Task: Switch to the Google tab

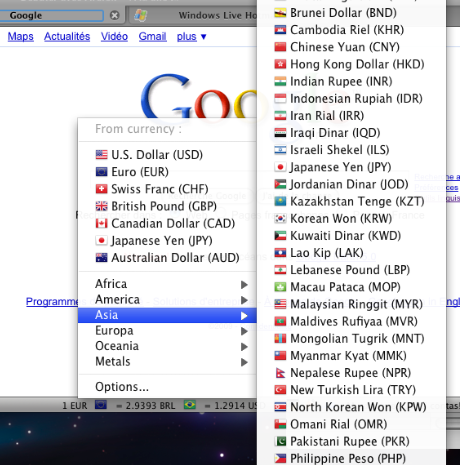Action: pyautogui.click(x=52, y=15)
